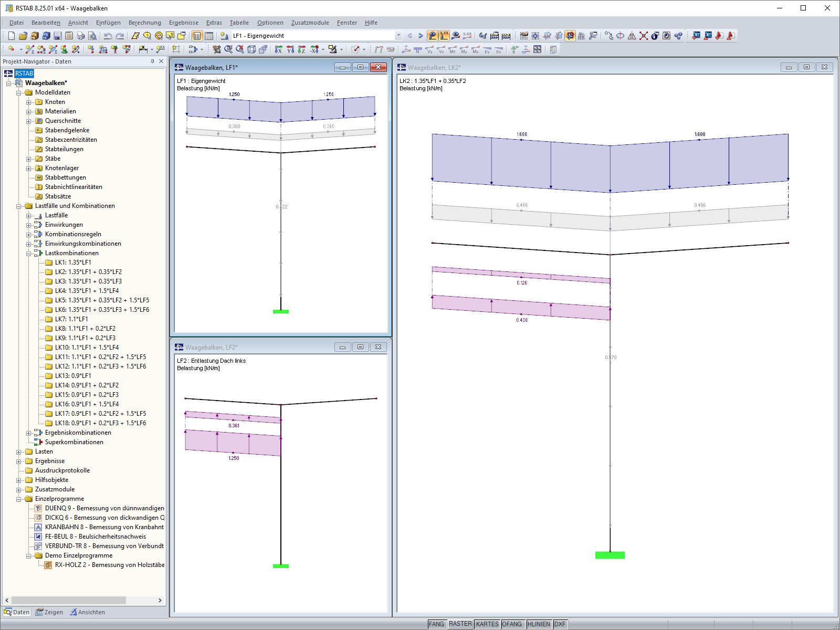Viewport: 840px width, 630px height.
Task: Click the mirror tool icon
Action: (632, 36)
